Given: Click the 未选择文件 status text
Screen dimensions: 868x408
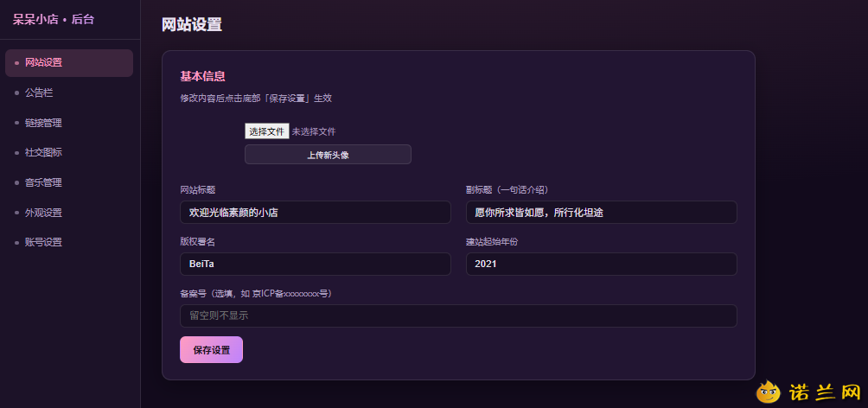Looking at the screenshot, I should pyautogui.click(x=314, y=131).
